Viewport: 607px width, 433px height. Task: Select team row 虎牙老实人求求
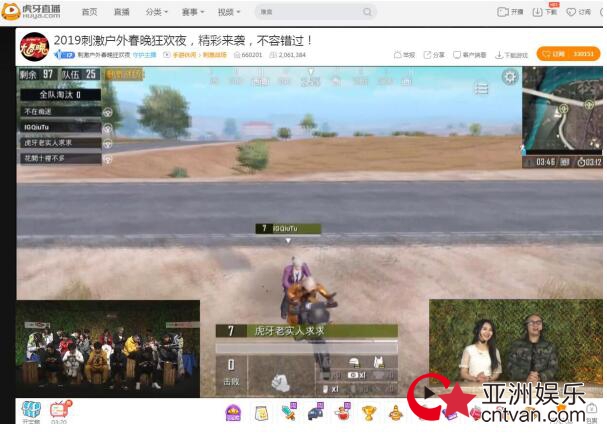point(61,143)
